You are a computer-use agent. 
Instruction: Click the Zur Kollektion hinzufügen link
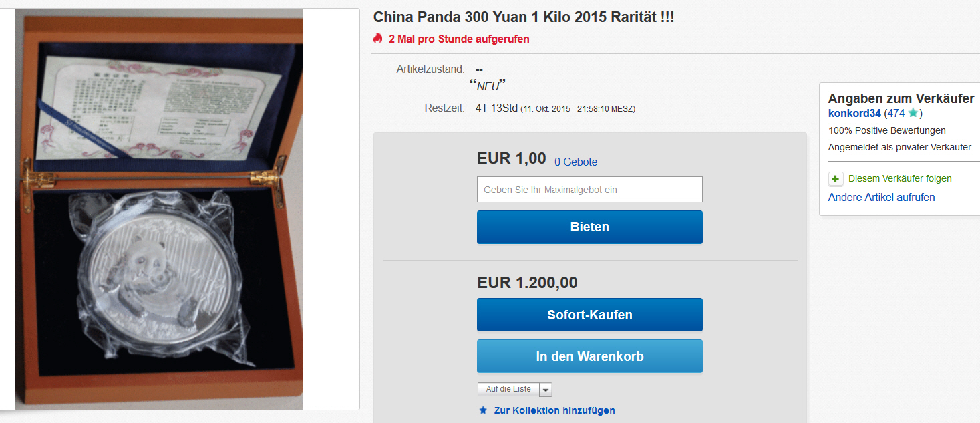554,410
